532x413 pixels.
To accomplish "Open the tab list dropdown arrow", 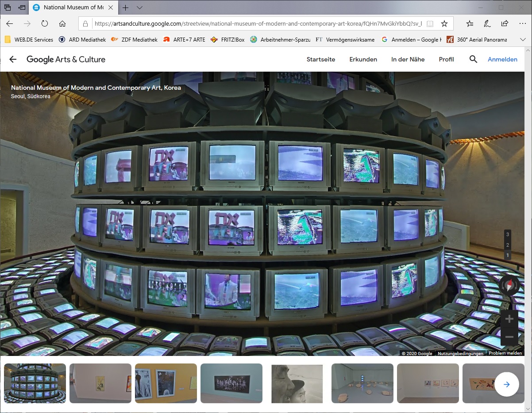I will pos(139,8).
